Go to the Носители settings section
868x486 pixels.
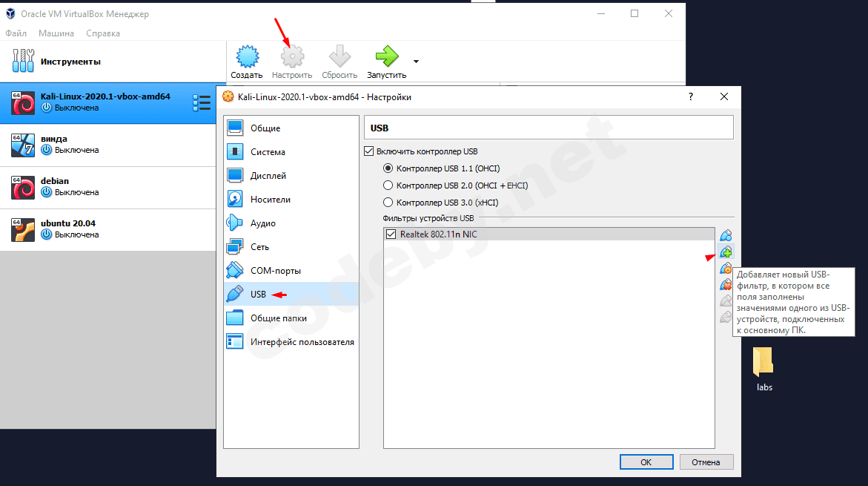(291, 200)
